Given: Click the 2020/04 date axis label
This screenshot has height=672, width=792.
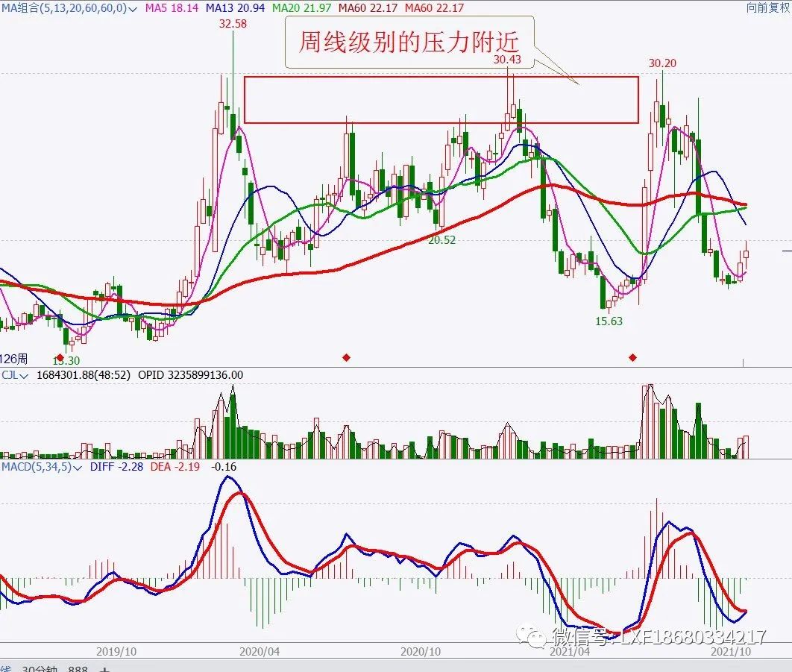Looking at the screenshot, I should pyautogui.click(x=259, y=652).
